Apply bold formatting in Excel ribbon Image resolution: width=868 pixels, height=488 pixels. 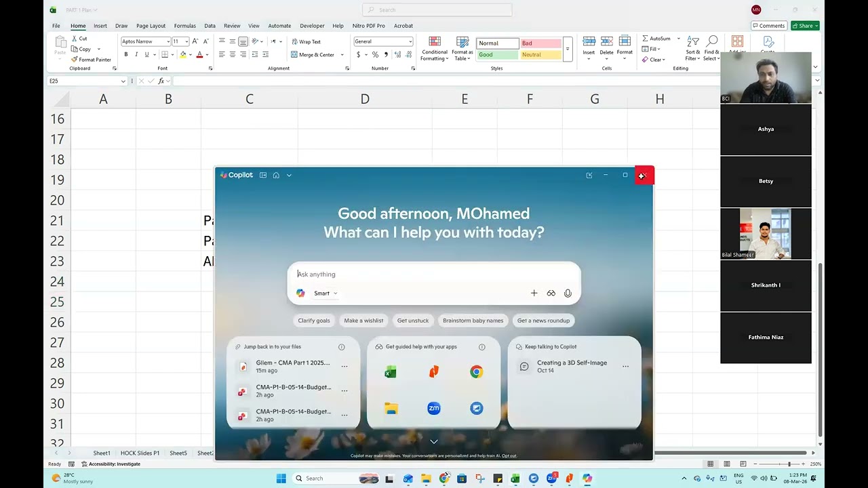(x=125, y=54)
